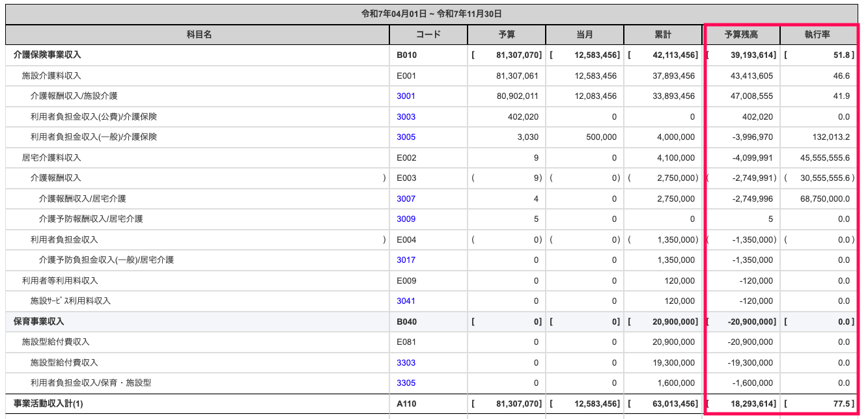
Task: Click the 予算 column header
Action: coord(506,35)
